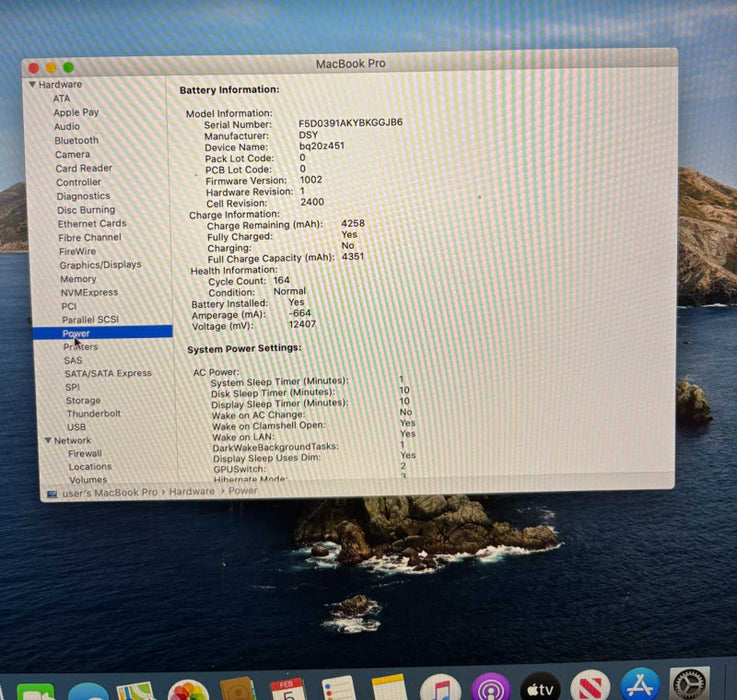
Task: Click the Condition value Normal
Action: [290, 291]
